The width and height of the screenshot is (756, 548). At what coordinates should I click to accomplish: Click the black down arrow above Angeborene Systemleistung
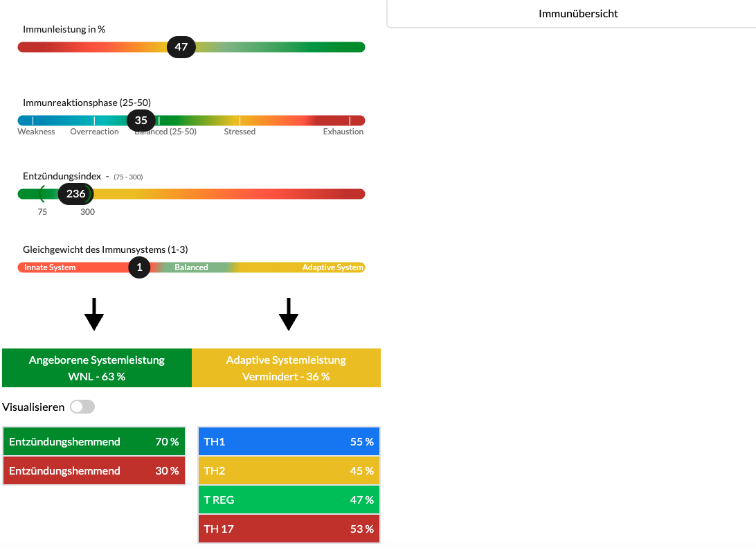pyautogui.click(x=93, y=315)
